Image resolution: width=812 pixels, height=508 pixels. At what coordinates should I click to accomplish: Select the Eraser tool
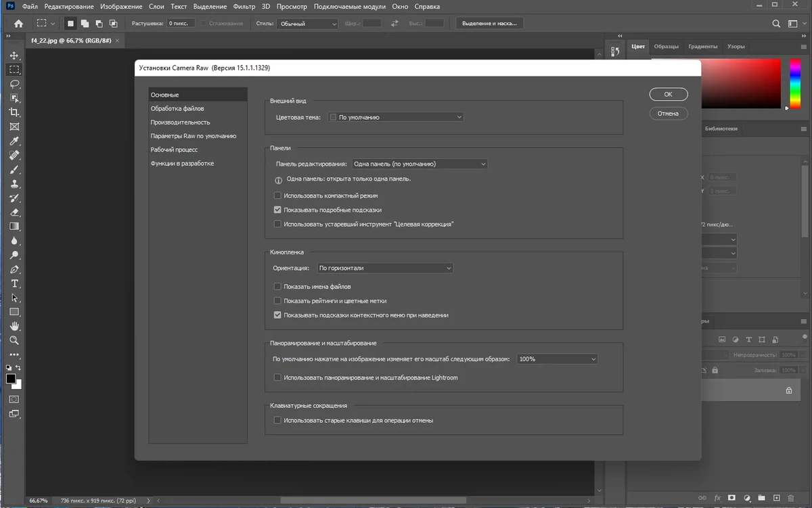[14, 212]
